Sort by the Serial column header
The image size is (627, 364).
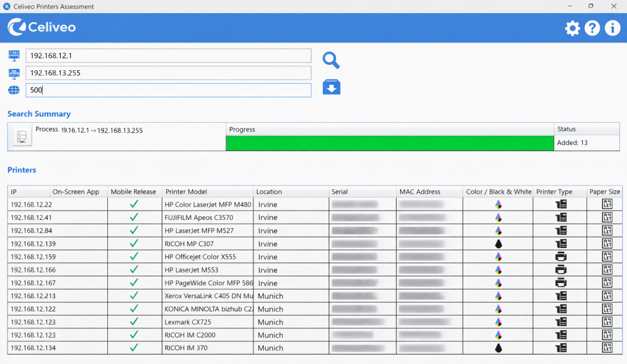362,192
